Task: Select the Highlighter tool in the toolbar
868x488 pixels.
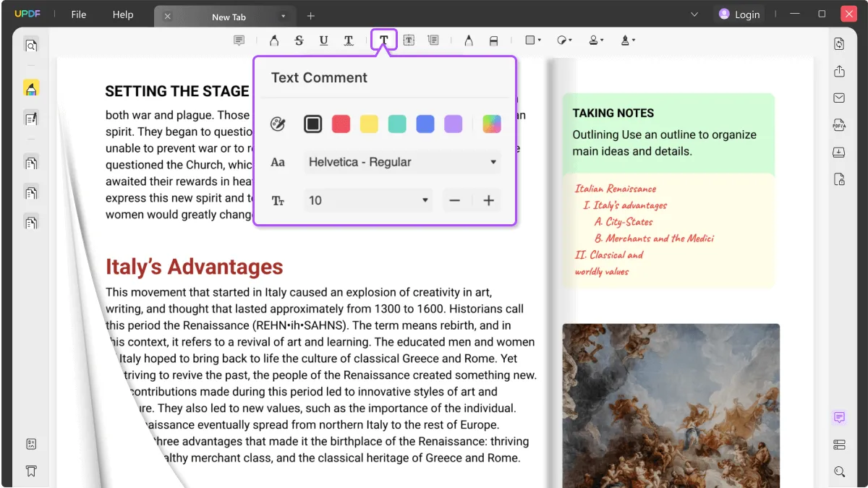Action: (274, 40)
